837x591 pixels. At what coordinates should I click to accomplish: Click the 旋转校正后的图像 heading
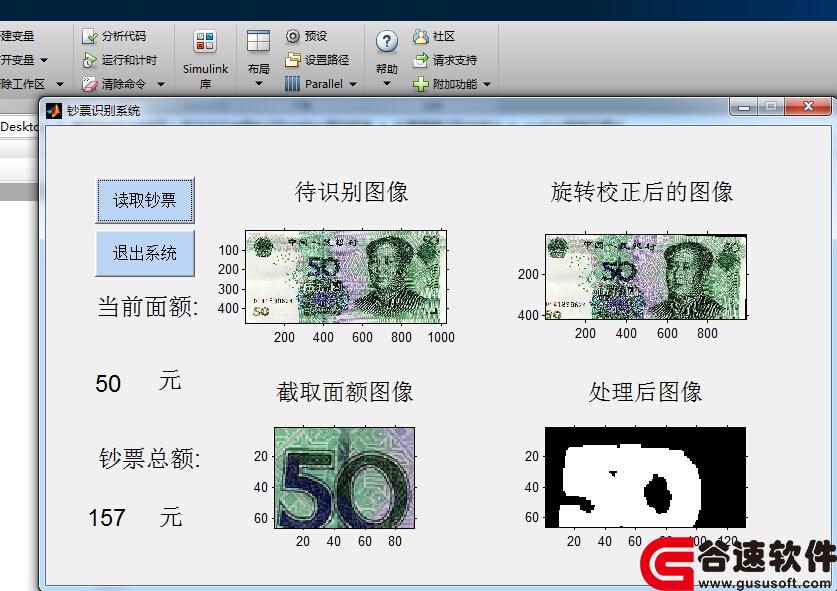pyautogui.click(x=642, y=192)
